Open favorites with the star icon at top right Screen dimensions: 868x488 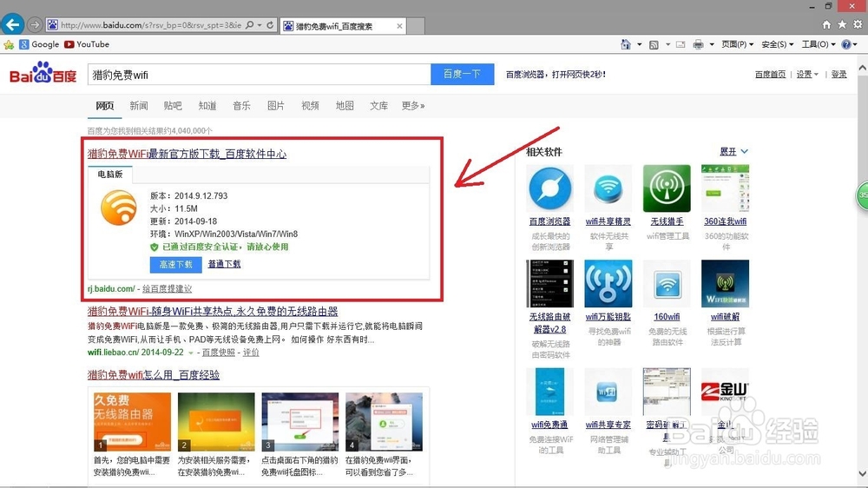[x=842, y=25]
